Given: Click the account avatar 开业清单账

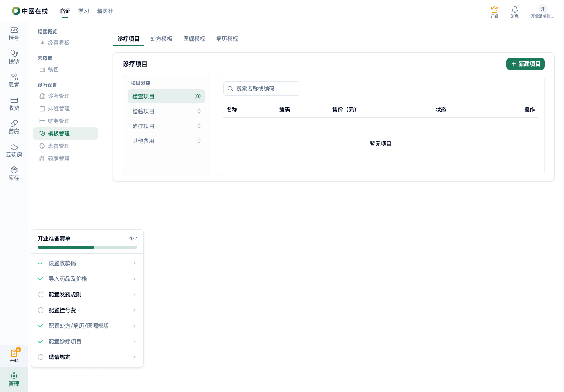Looking at the screenshot, I should click(x=543, y=9).
